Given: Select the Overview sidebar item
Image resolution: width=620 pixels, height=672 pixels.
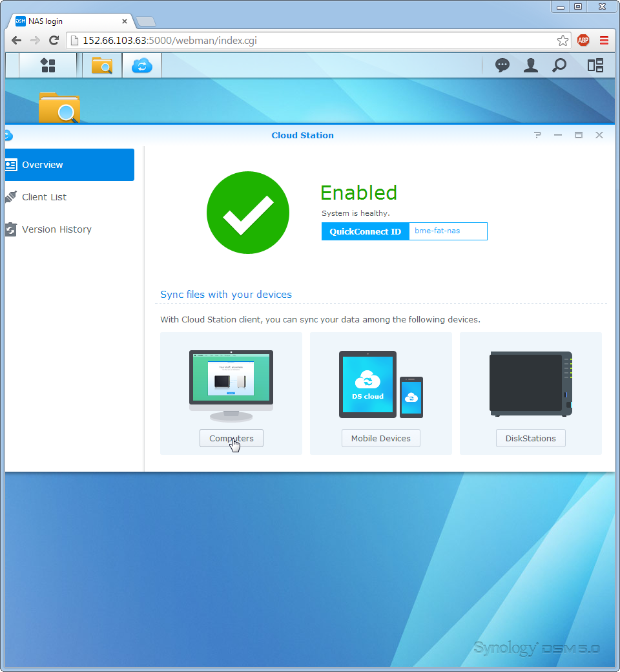Looking at the screenshot, I should [69, 165].
